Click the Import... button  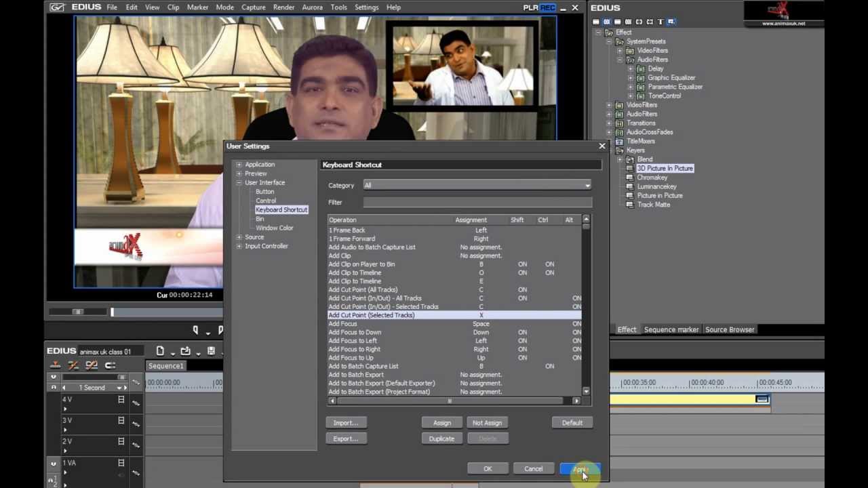(x=346, y=423)
